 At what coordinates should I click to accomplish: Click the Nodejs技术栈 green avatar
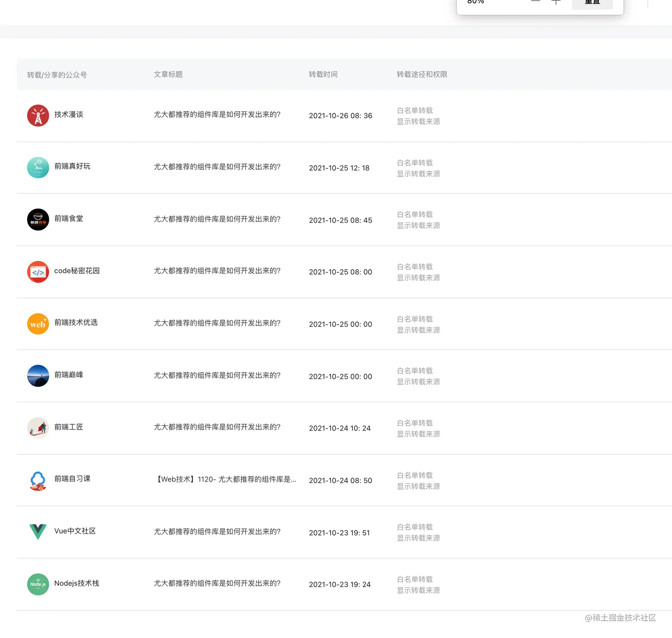38,584
